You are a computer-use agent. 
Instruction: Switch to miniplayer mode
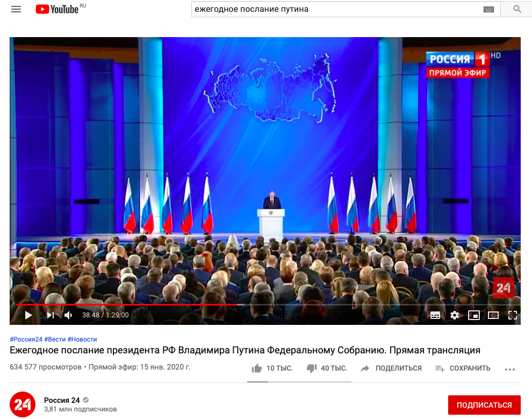pyautogui.click(x=473, y=315)
